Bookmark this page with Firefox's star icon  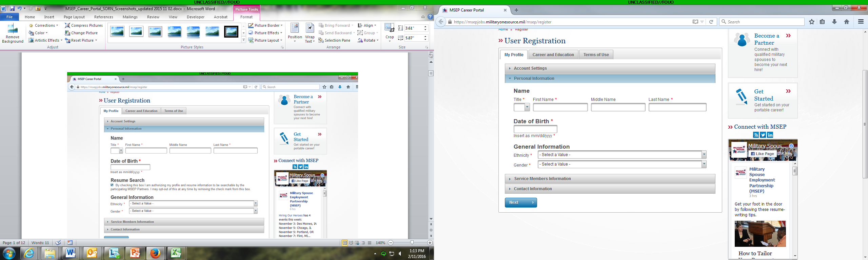(811, 22)
